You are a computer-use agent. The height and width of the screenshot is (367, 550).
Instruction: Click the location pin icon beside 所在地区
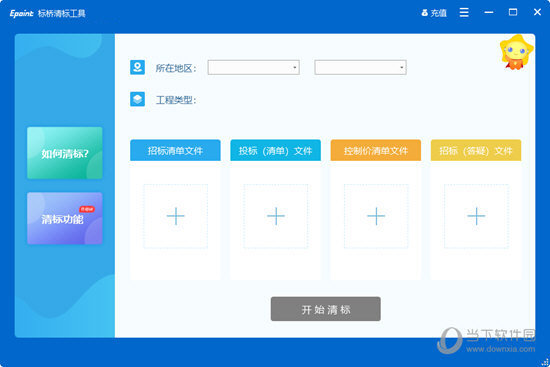point(138,67)
